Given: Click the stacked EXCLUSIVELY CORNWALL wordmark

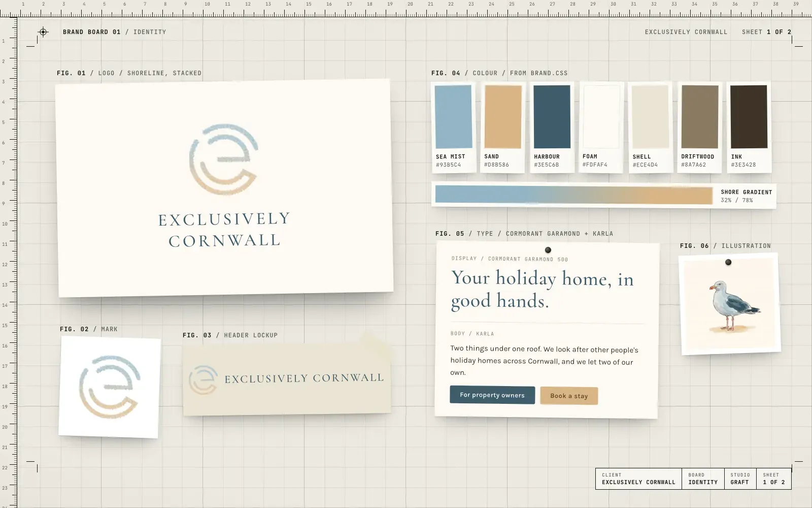Looking at the screenshot, I should pyautogui.click(x=224, y=230).
